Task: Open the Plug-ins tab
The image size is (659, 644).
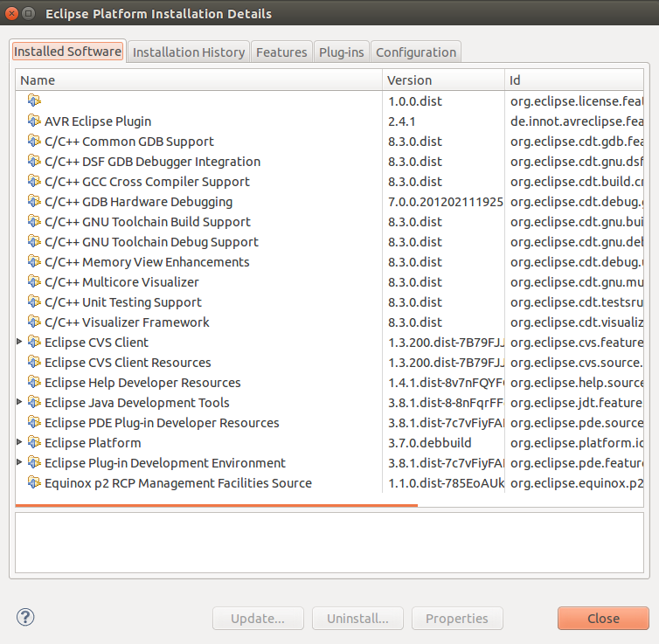Action: pyautogui.click(x=341, y=52)
